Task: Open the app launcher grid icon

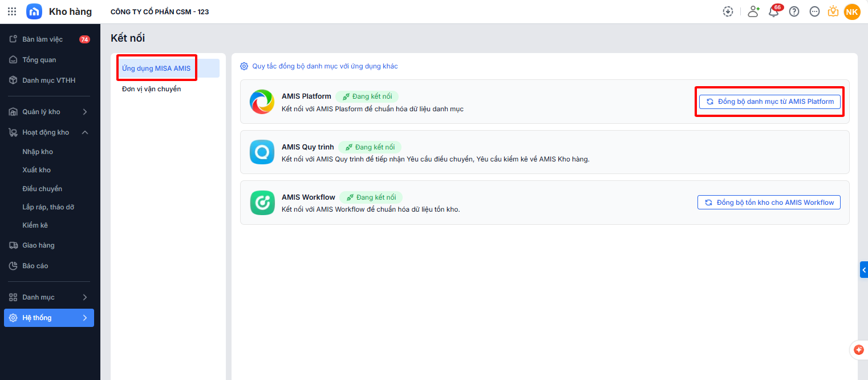Action: [x=12, y=11]
